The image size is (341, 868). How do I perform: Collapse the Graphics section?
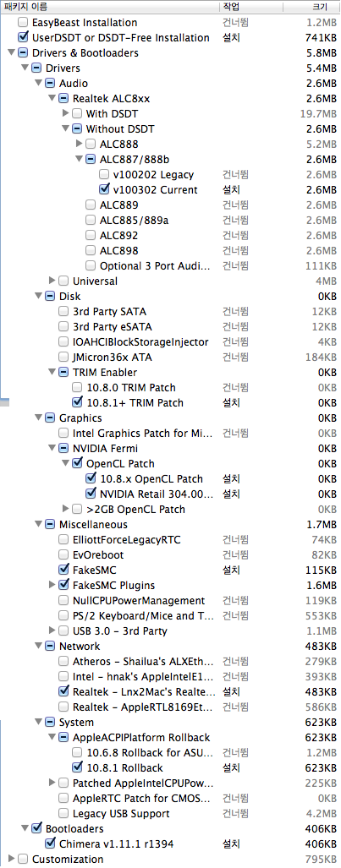(39, 418)
